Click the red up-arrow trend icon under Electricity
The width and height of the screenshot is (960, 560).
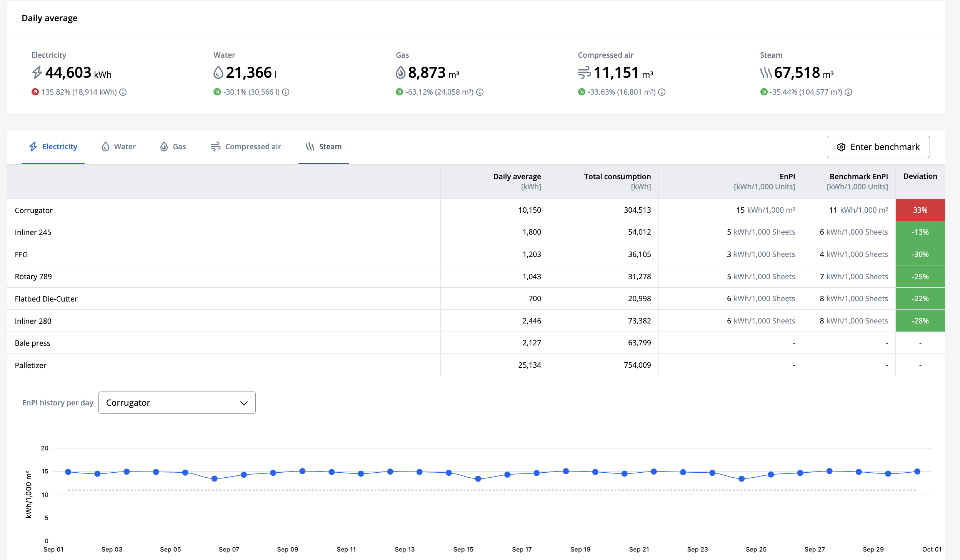pyautogui.click(x=35, y=92)
